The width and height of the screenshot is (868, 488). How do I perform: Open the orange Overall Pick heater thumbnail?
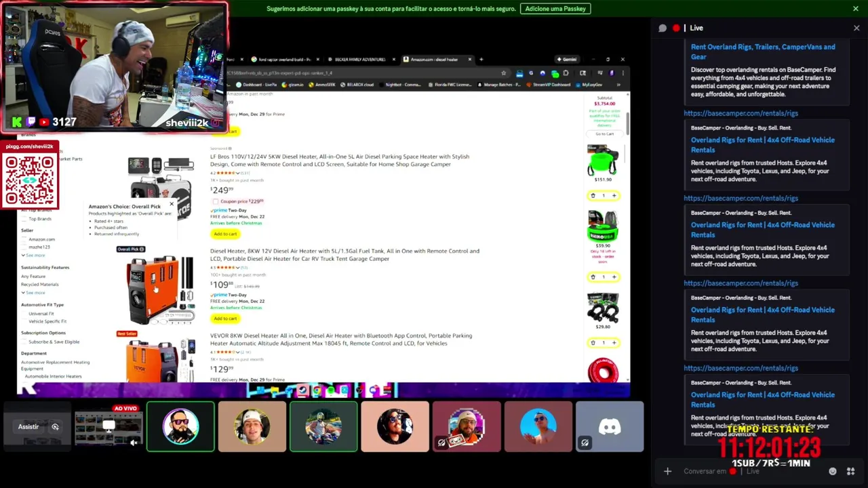click(160, 290)
